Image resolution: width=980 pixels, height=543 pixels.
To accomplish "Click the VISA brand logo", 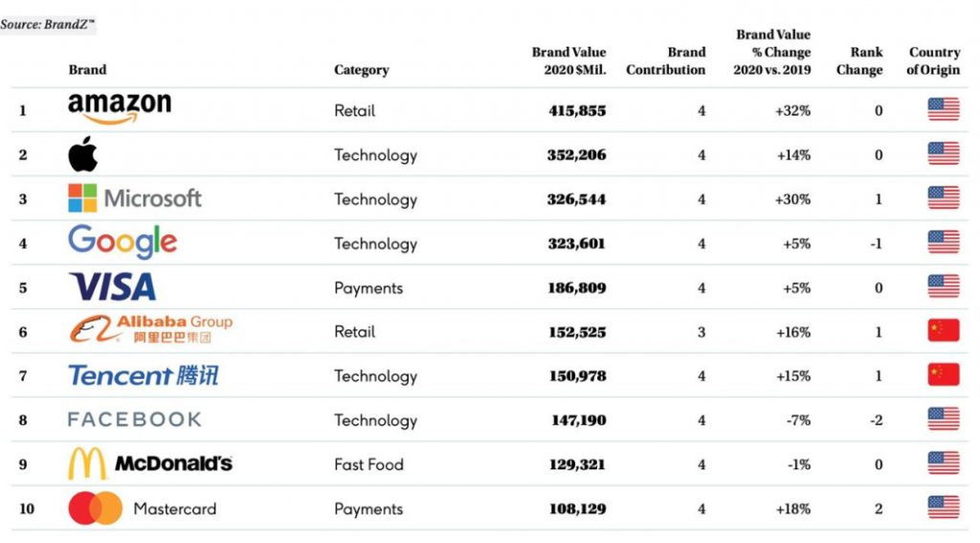I will pos(112,287).
